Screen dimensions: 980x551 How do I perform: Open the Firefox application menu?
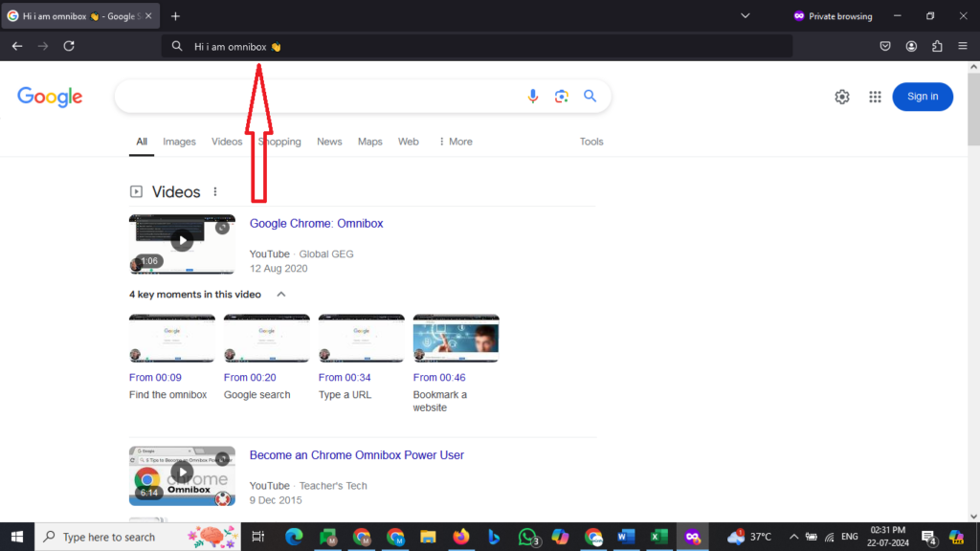[x=963, y=46]
